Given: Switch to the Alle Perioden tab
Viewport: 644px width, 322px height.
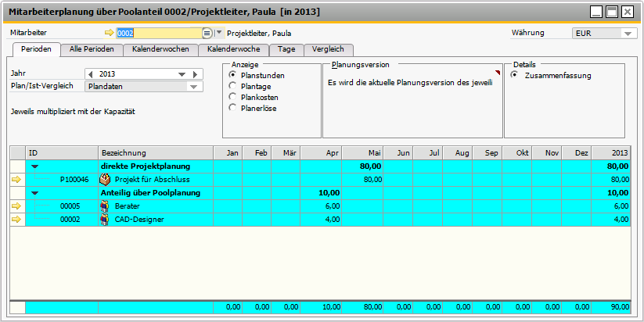Looking at the screenshot, I should pyautogui.click(x=92, y=49).
